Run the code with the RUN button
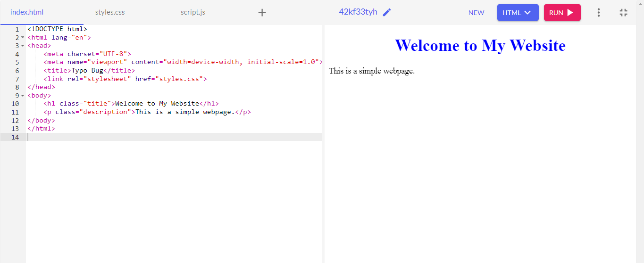This screenshot has height=263, width=644. [x=562, y=13]
